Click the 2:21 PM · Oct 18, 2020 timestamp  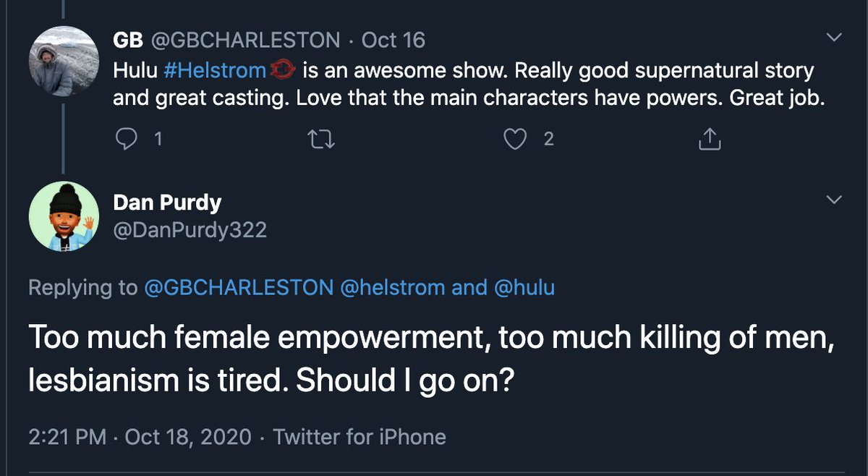[x=140, y=437]
